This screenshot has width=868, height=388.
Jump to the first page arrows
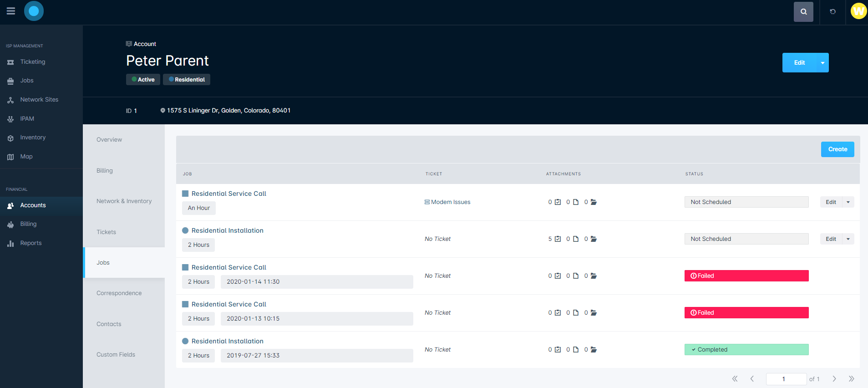pyautogui.click(x=735, y=379)
